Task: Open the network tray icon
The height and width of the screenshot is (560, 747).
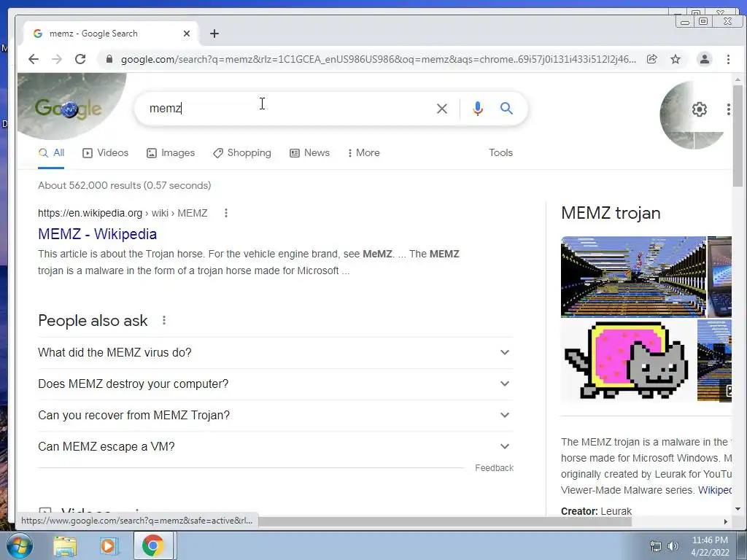Action: click(656, 546)
